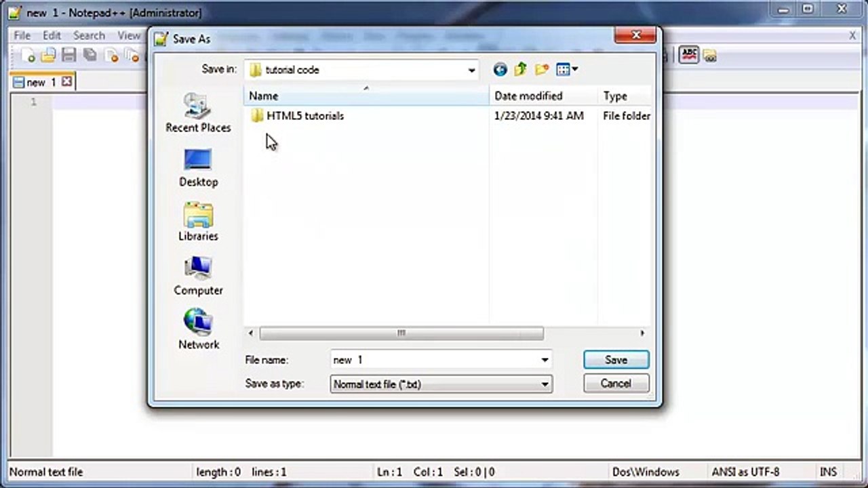The height and width of the screenshot is (488, 868).
Task: Open the View menu in Notepad++
Action: tap(129, 35)
